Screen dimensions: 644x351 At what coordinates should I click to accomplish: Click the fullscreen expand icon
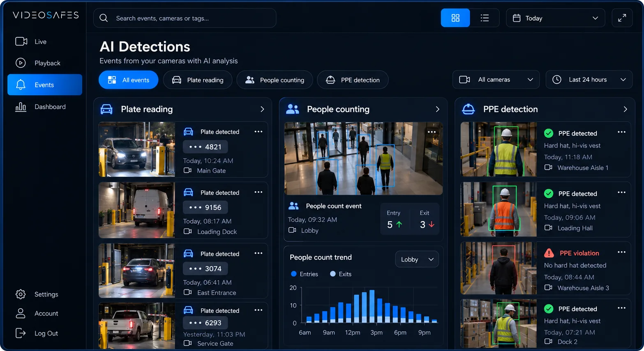[622, 18]
